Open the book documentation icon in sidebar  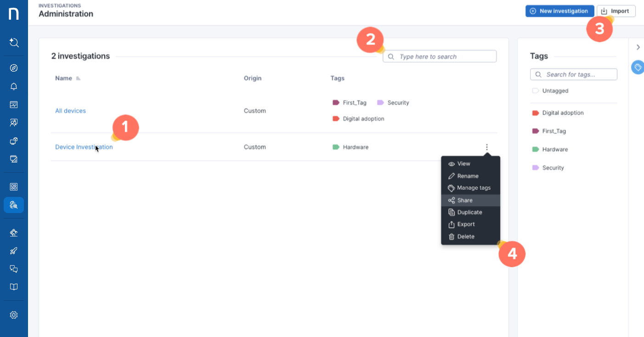pyautogui.click(x=14, y=287)
